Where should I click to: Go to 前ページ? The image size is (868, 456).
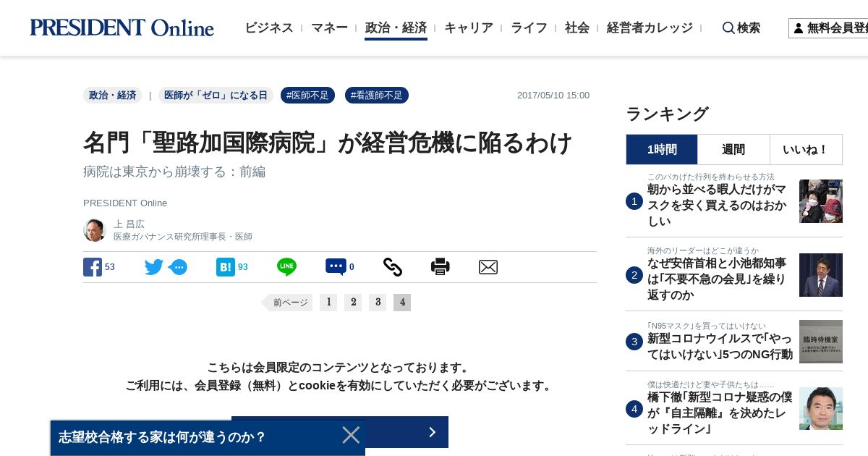point(287,303)
